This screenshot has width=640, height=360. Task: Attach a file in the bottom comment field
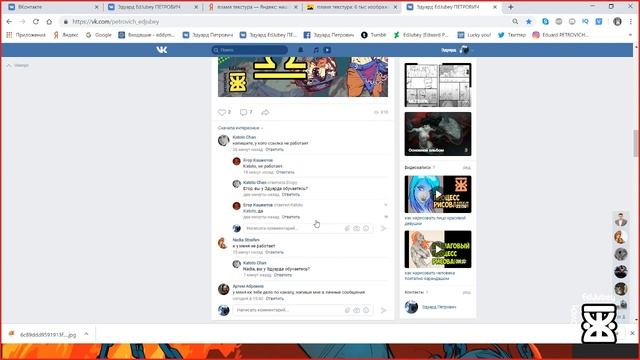347,310
